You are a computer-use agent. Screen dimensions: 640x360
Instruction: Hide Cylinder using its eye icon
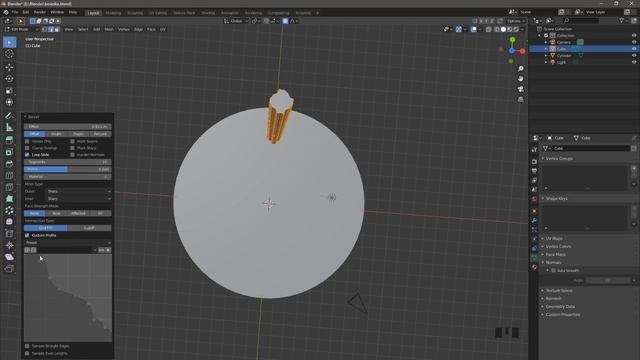click(x=634, y=56)
